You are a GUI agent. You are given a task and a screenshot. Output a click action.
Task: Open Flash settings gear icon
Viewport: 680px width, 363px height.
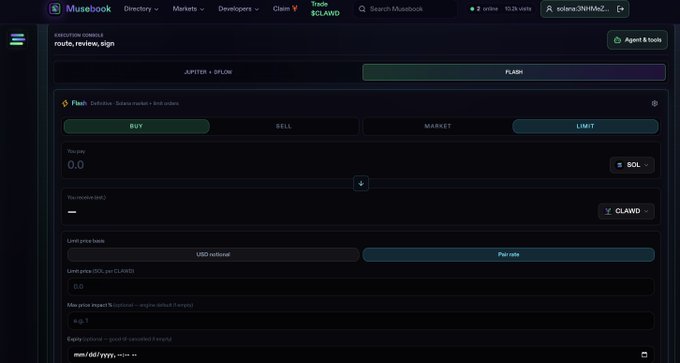[x=654, y=103]
